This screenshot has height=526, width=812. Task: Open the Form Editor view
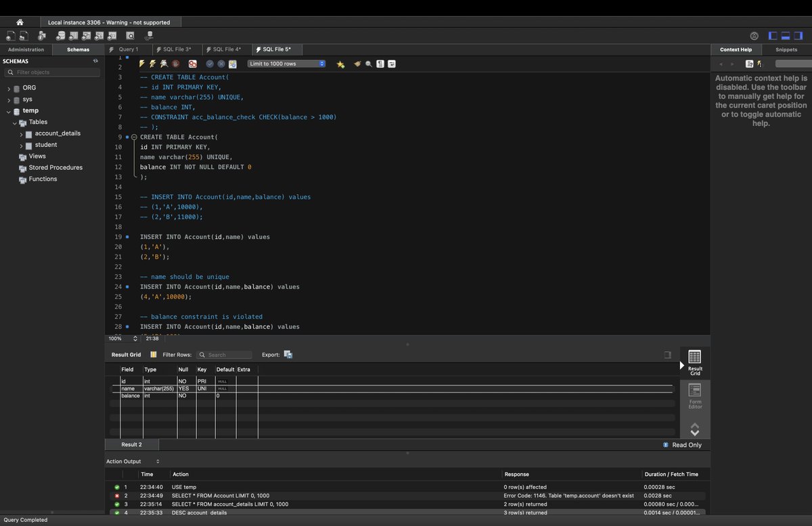695,396
